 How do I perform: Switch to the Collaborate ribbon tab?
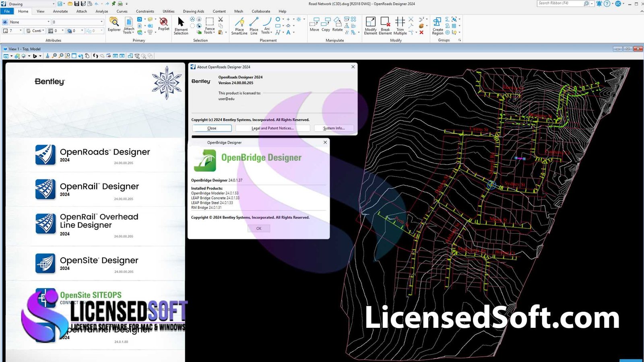coord(261,11)
